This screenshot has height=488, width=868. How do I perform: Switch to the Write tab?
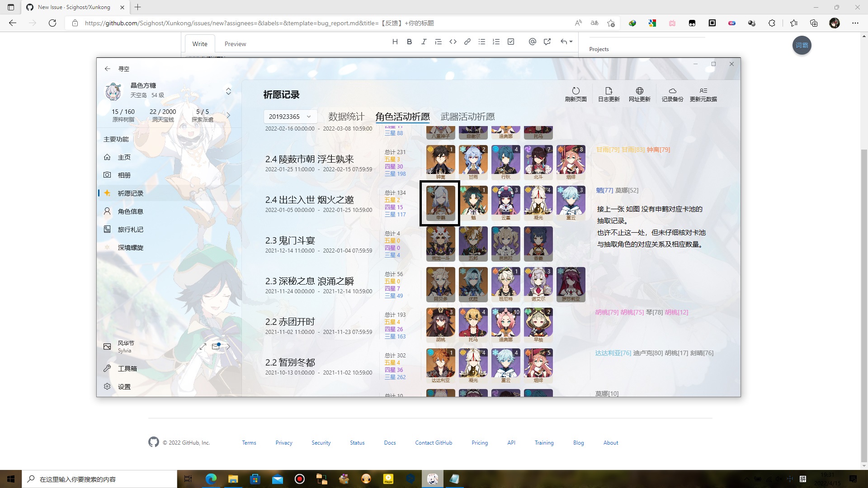(200, 44)
